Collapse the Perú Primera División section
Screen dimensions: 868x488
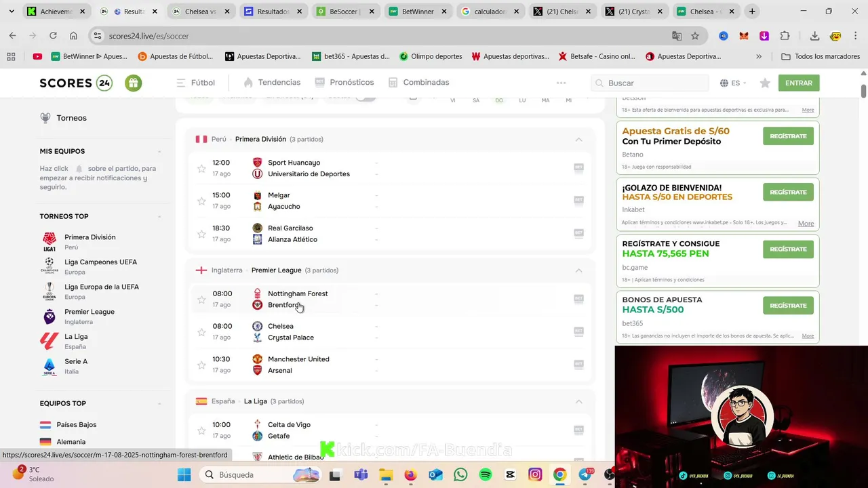tap(578, 140)
